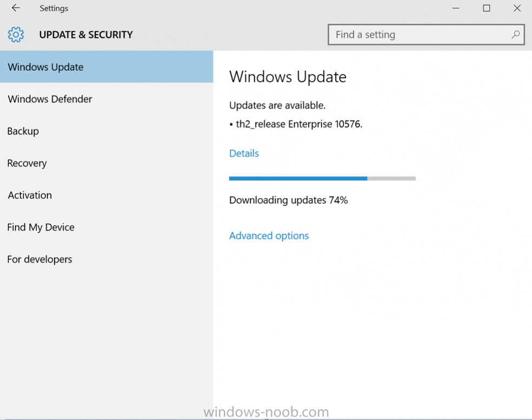Open the Backup section
532x420 pixels.
(x=107, y=131)
